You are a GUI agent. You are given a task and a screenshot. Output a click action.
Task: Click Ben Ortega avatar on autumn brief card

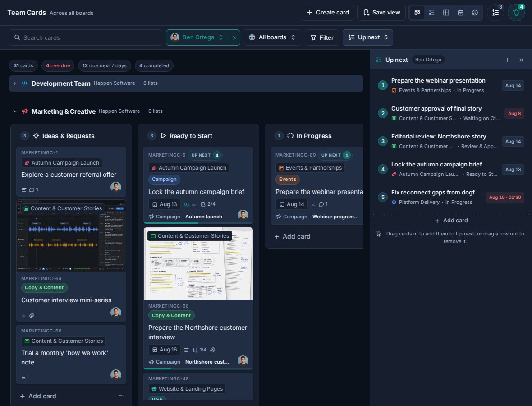point(243,215)
